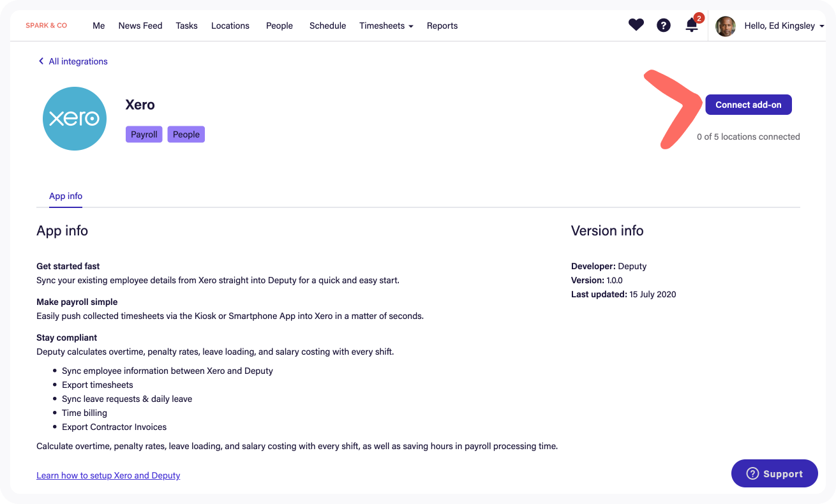836x504 pixels.
Task: Open the Learn how to setup Xero link
Action: click(x=108, y=475)
